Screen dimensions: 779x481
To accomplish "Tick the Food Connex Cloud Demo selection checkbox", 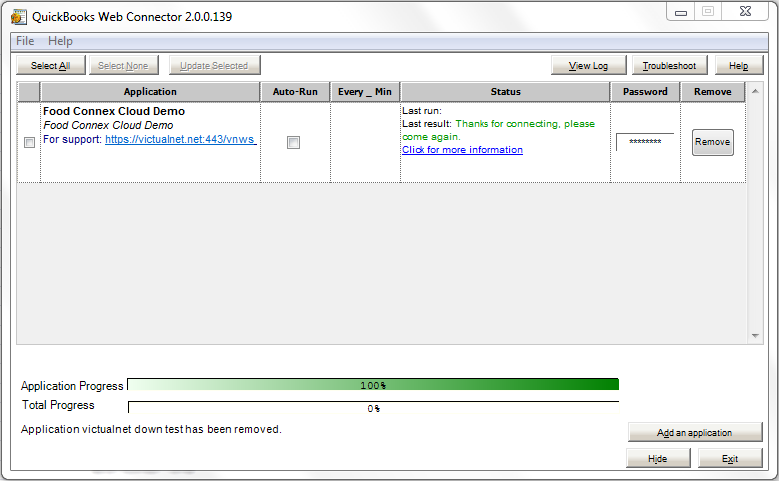I will pos(29,143).
